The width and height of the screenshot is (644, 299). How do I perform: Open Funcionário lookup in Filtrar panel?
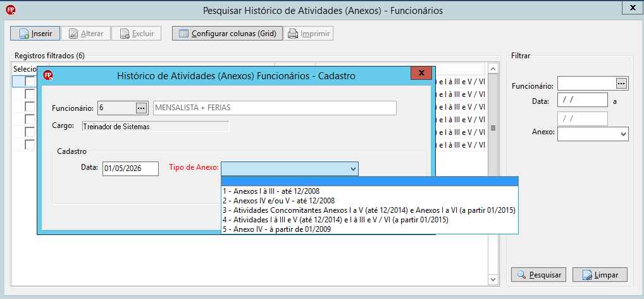pyautogui.click(x=621, y=84)
